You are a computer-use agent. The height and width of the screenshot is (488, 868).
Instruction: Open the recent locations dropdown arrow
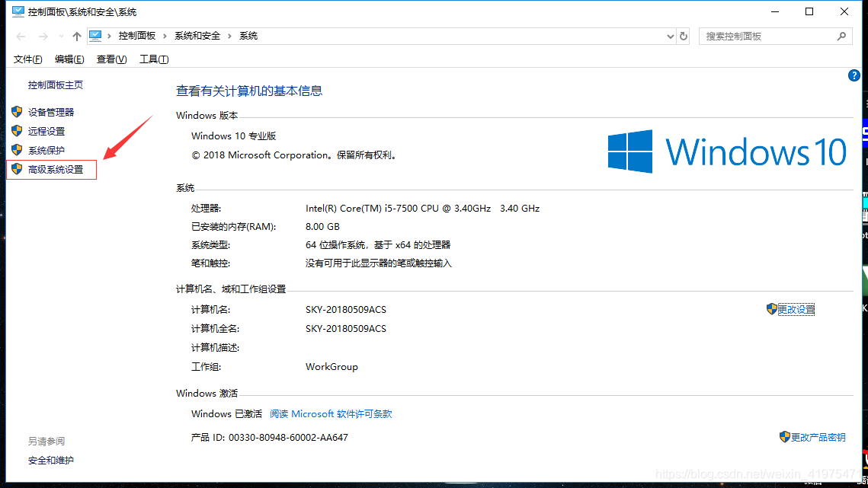pyautogui.click(x=61, y=37)
